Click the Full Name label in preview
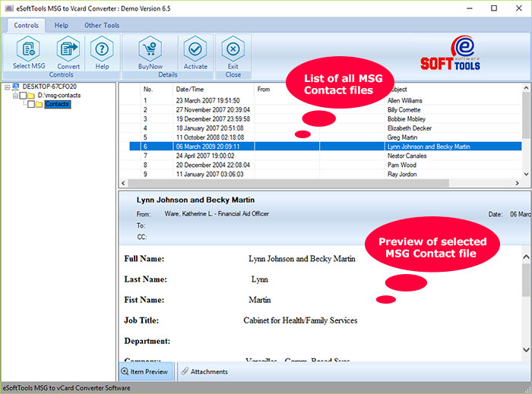This screenshot has width=532, height=394. (x=144, y=259)
